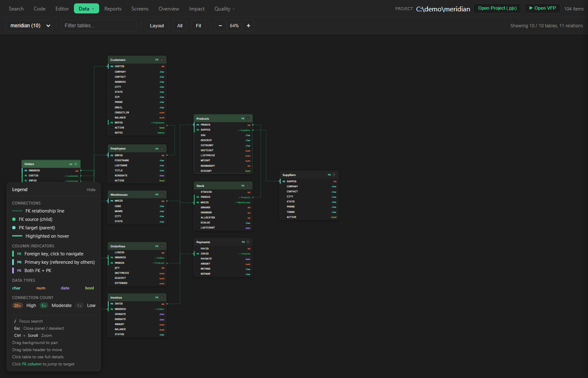Select the Stock table header

point(223,186)
